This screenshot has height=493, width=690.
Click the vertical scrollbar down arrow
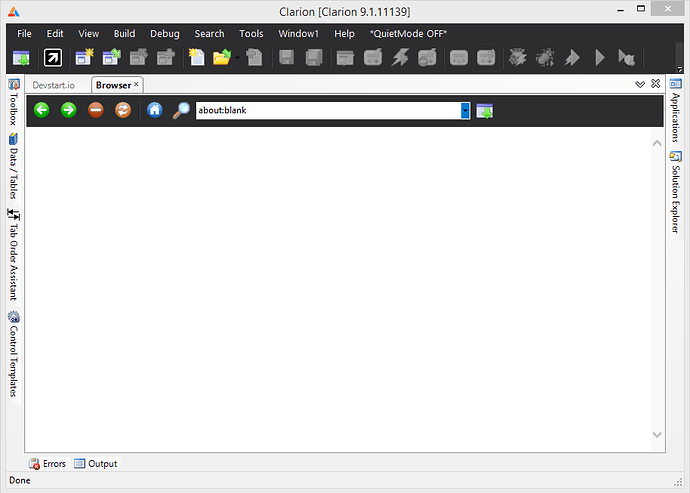[657, 434]
